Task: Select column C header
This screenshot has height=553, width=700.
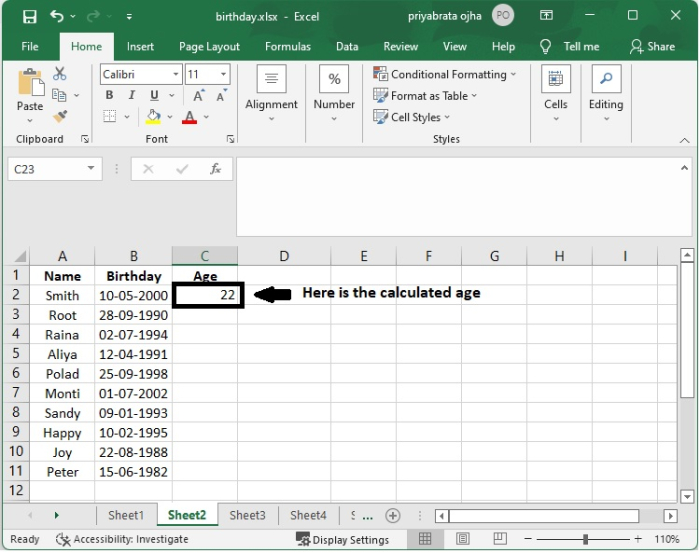Action: [x=204, y=256]
